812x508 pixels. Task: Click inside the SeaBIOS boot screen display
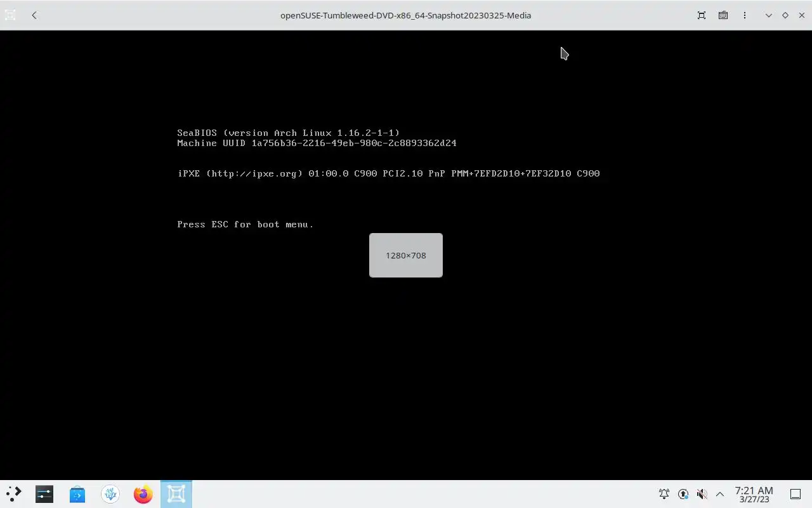point(406,255)
